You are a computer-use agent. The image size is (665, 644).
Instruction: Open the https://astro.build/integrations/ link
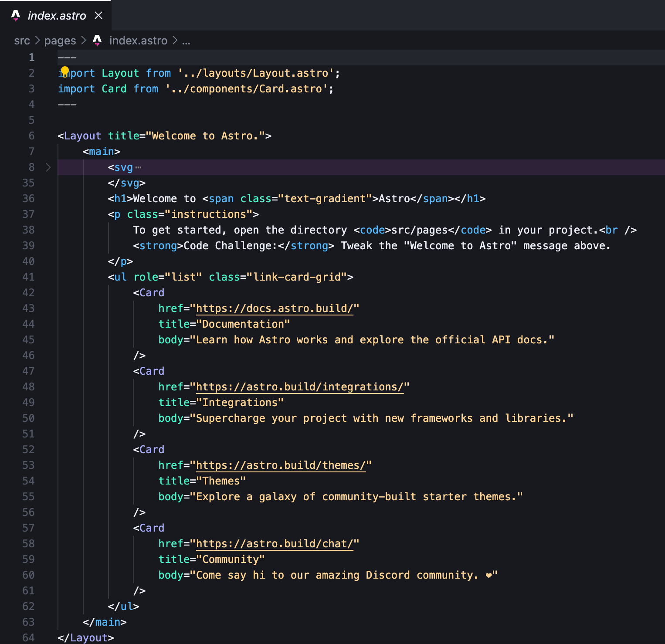click(x=300, y=387)
